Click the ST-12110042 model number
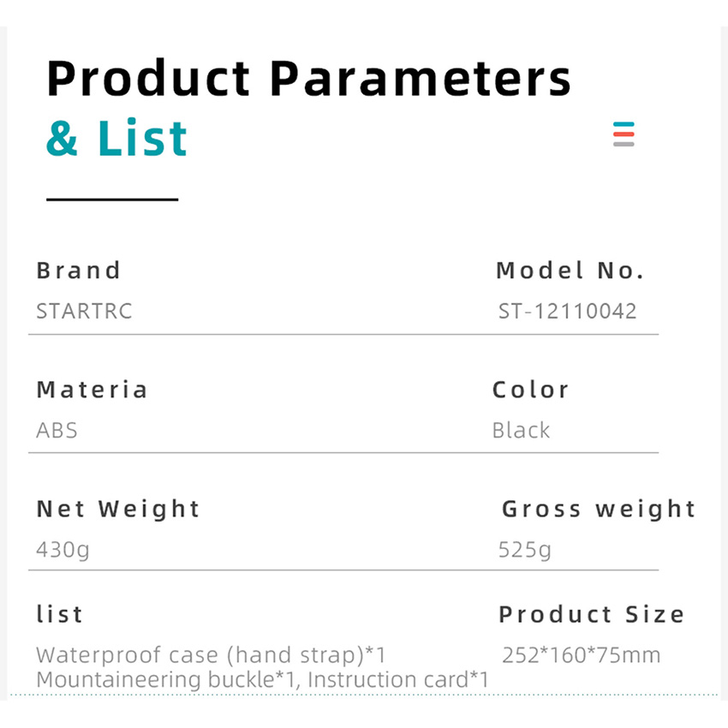728x728 pixels. pyautogui.click(x=568, y=311)
